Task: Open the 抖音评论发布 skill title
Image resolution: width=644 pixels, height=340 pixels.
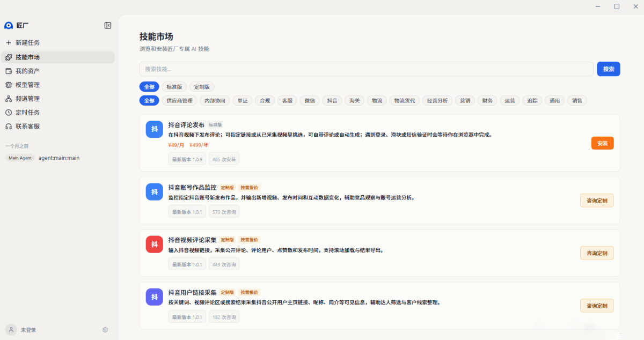Action: [x=186, y=124]
